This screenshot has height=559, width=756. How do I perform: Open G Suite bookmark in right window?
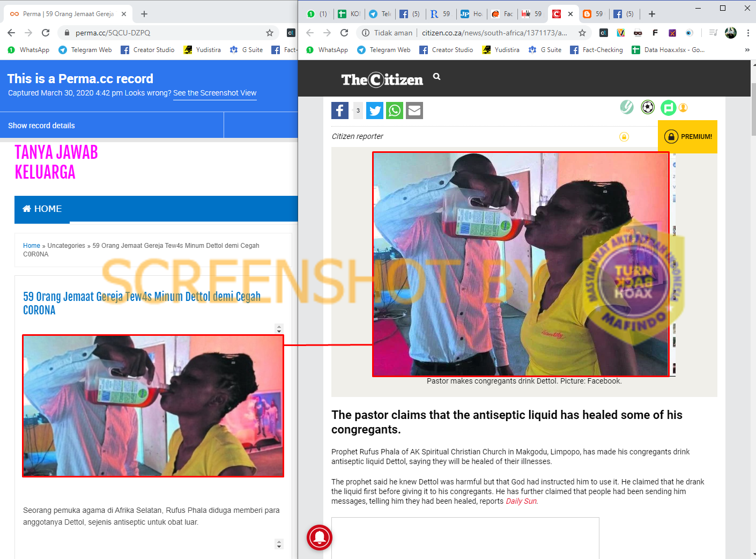(545, 50)
